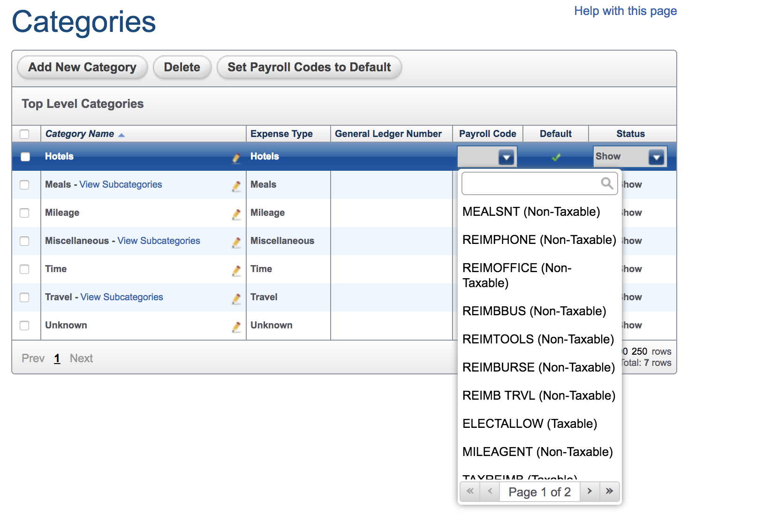Click the edit pencil icon for Hotels
Viewport: 771px width, 532px height.
(x=237, y=158)
